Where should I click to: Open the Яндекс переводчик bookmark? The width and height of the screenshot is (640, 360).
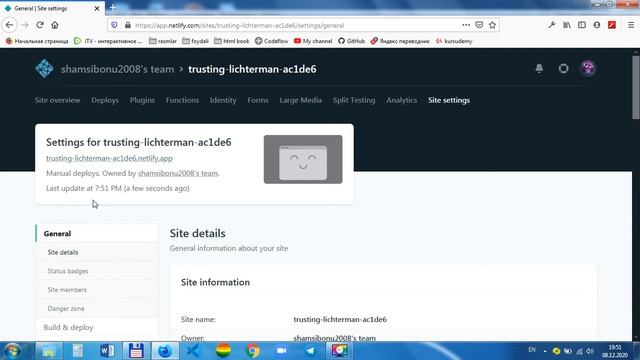click(x=400, y=41)
